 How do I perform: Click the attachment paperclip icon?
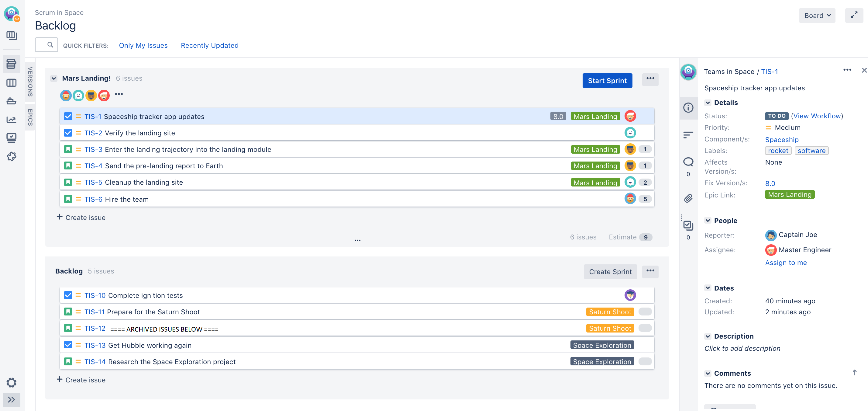tap(688, 198)
